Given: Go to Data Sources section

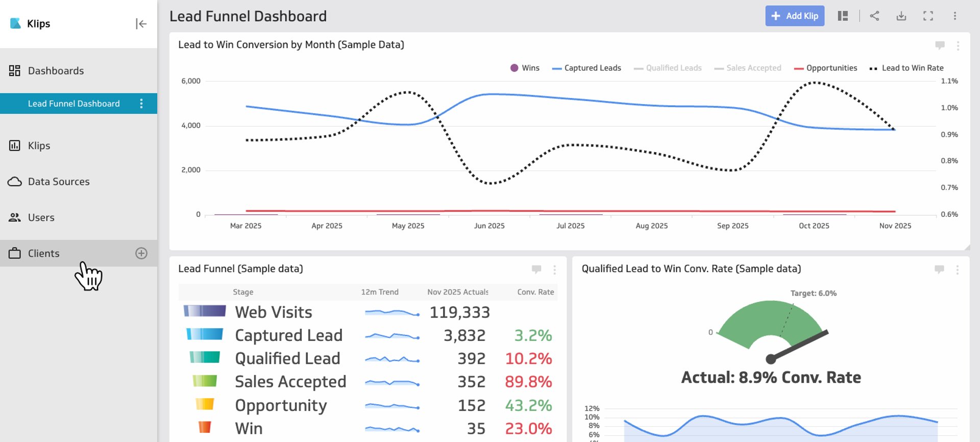Looking at the screenshot, I should click(58, 182).
